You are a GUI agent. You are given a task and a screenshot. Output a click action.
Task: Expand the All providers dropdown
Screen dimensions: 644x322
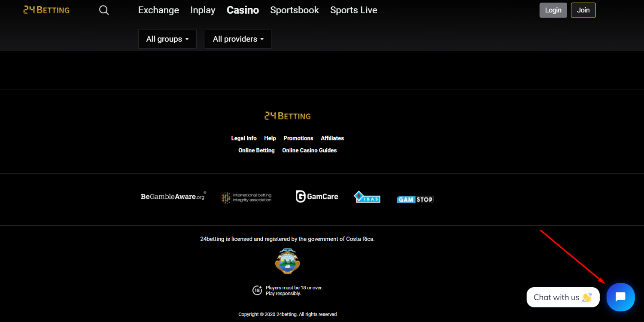pos(238,39)
